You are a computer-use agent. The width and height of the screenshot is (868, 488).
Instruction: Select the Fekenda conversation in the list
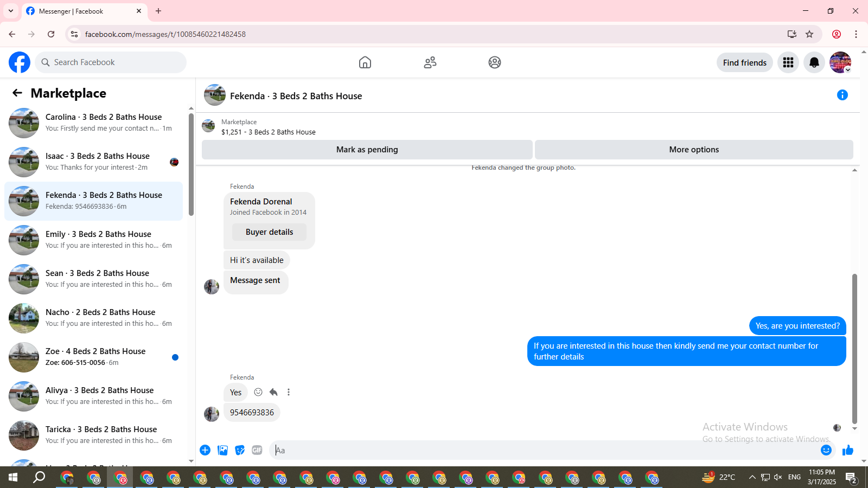tap(93, 201)
